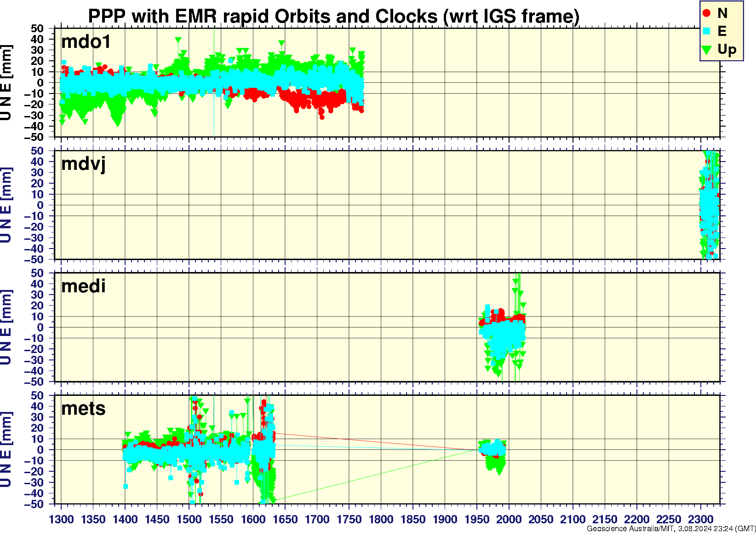The height and width of the screenshot is (533, 756).
Task: Click the mdvj data cluster near 2300
Action: [710, 205]
